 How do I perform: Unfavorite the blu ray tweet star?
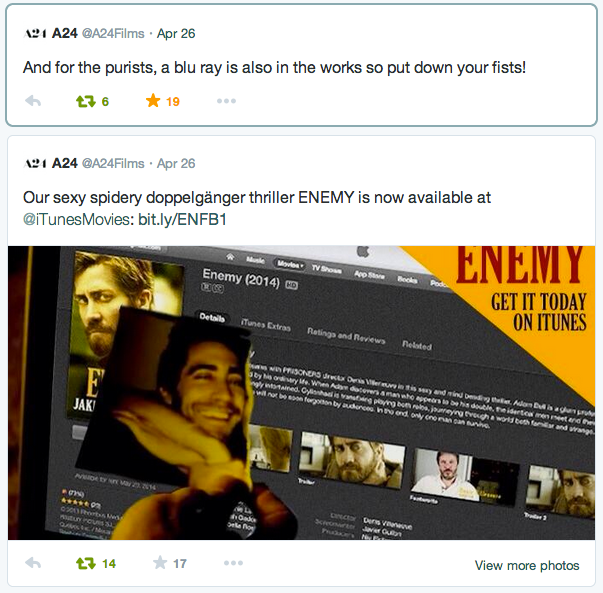[x=153, y=101]
